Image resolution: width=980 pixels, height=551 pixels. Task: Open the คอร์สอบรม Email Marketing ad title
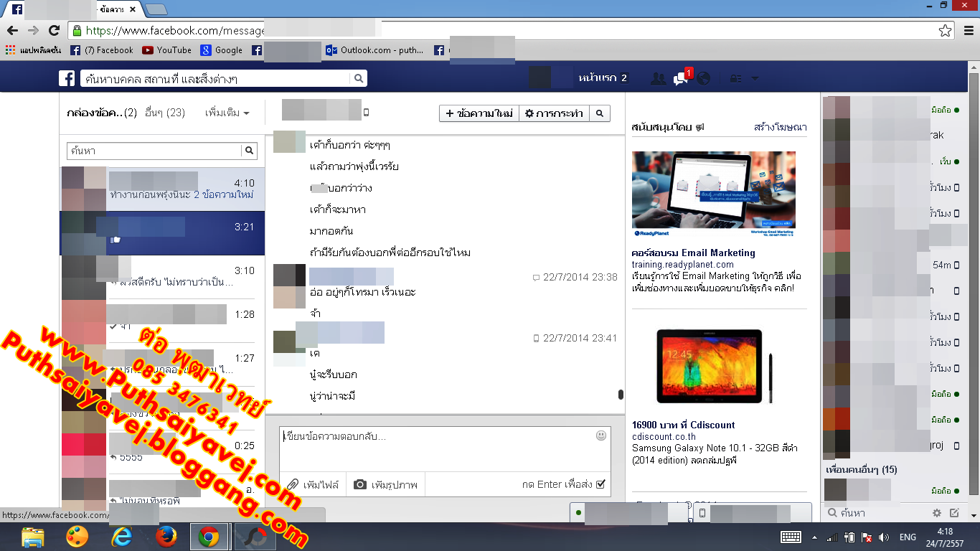[x=694, y=253]
